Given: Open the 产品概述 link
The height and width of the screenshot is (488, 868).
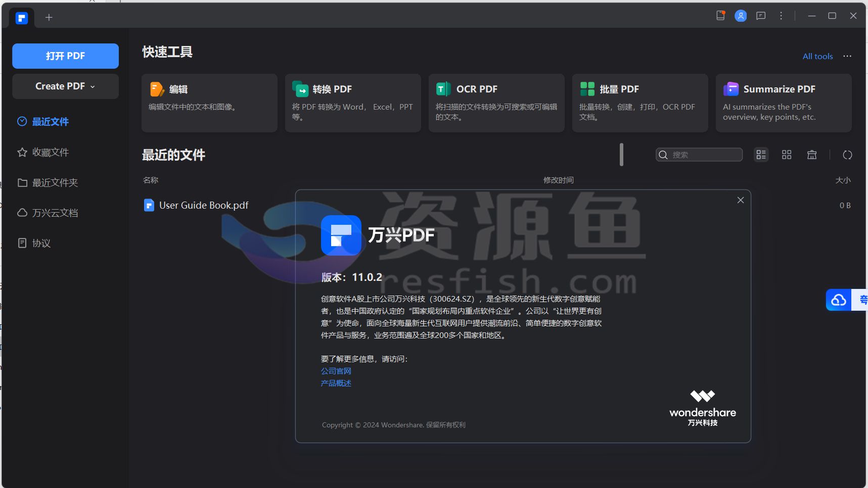Looking at the screenshot, I should click(x=336, y=383).
